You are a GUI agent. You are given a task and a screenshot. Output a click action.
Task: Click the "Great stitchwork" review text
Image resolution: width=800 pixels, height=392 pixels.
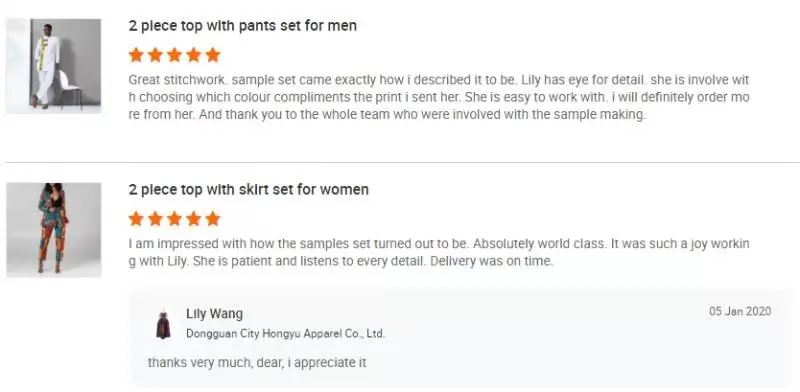[x=439, y=97]
